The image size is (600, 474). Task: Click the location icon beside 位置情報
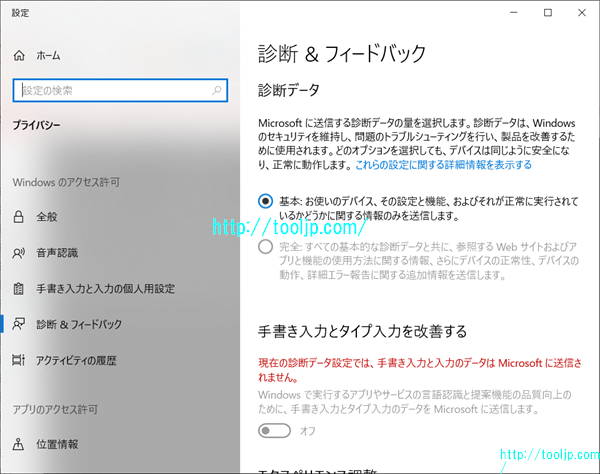point(18,444)
